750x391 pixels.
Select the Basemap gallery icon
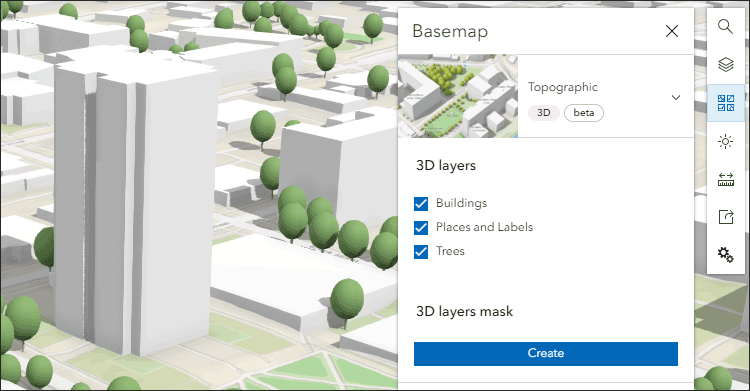[x=726, y=103]
